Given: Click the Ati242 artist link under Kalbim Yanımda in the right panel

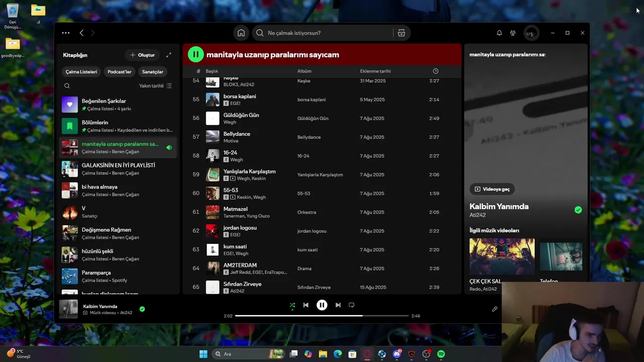Looking at the screenshot, I should coord(477,215).
